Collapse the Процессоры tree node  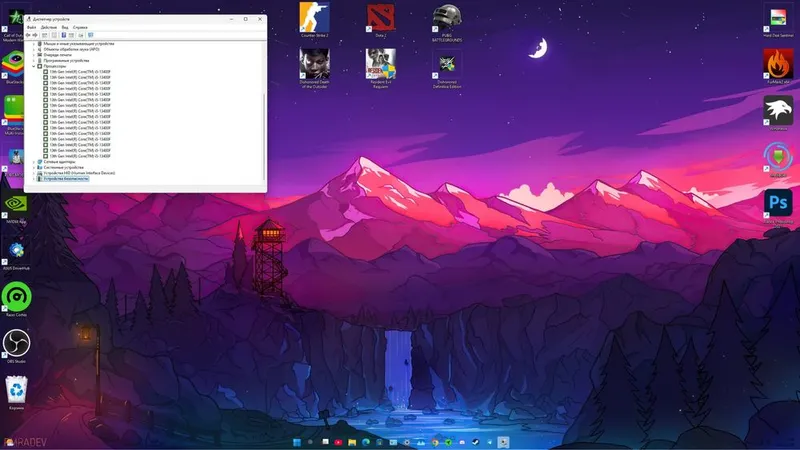pos(34,66)
